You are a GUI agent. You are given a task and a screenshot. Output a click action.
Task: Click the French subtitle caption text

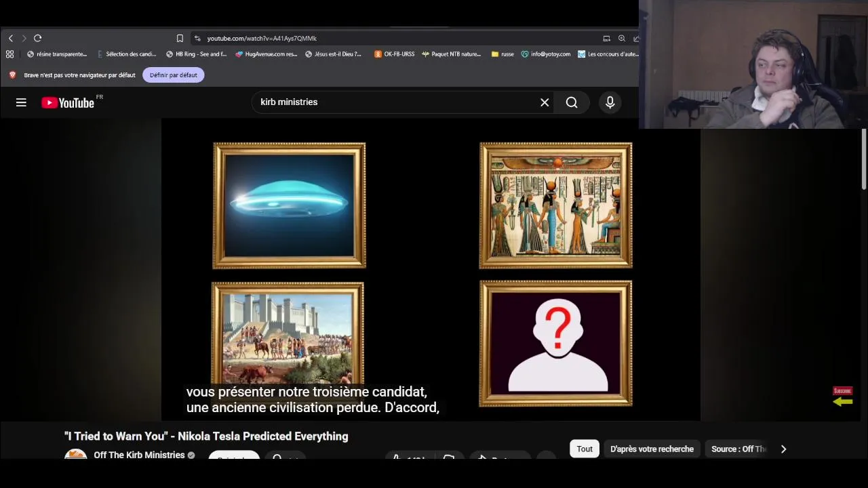point(313,400)
